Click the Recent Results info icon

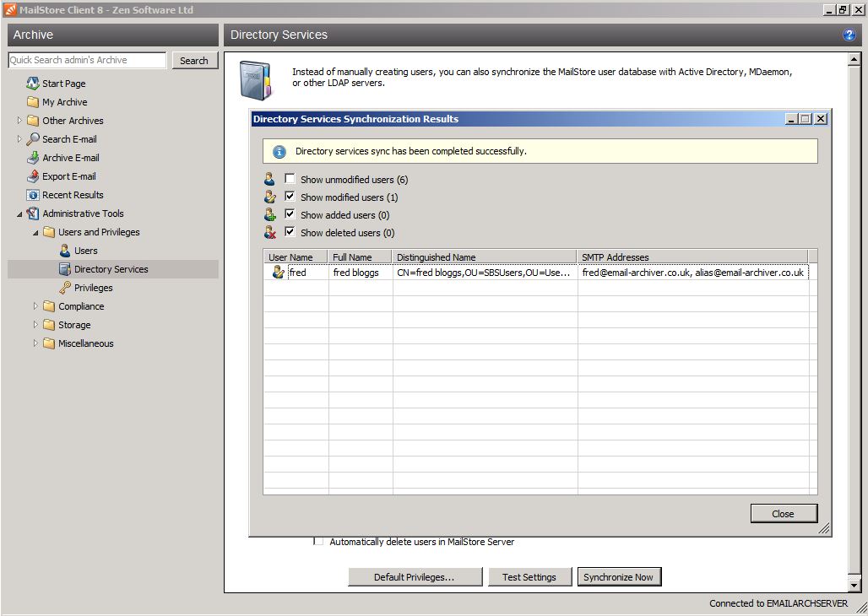33,195
